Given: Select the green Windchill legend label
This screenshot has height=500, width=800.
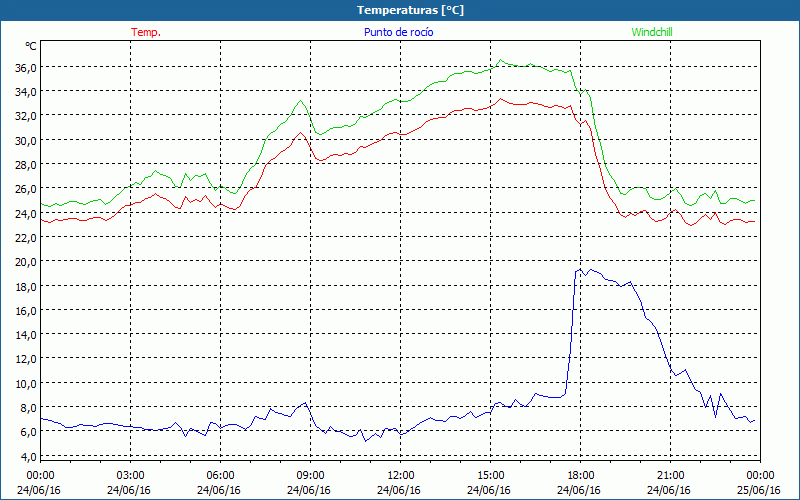Looking at the screenshot, I should 652,32.
